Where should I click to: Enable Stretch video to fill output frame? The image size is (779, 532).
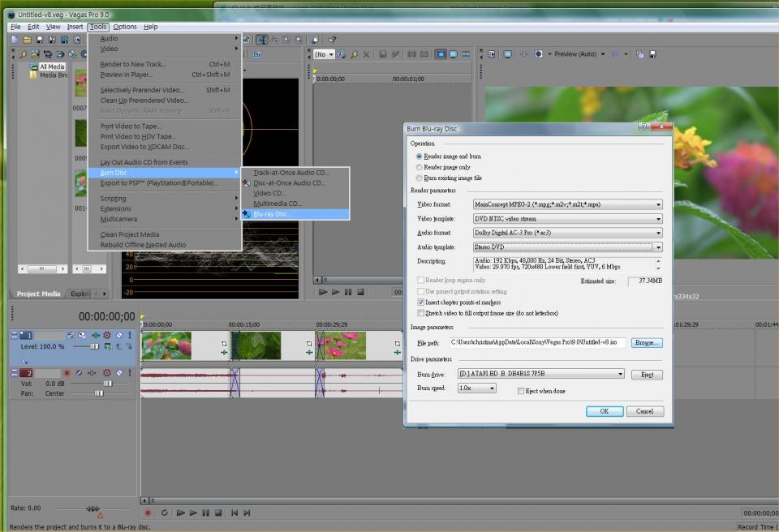420,313
